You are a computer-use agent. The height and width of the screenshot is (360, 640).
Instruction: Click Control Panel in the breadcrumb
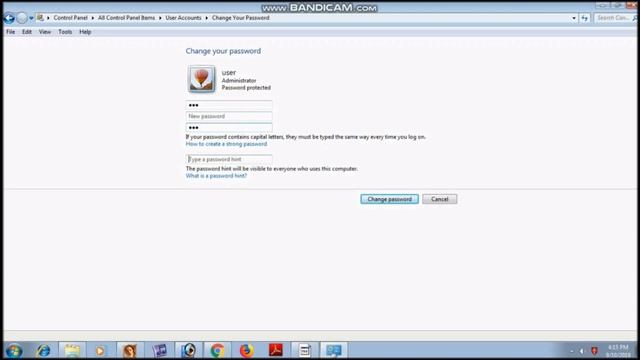pos(70,18)
